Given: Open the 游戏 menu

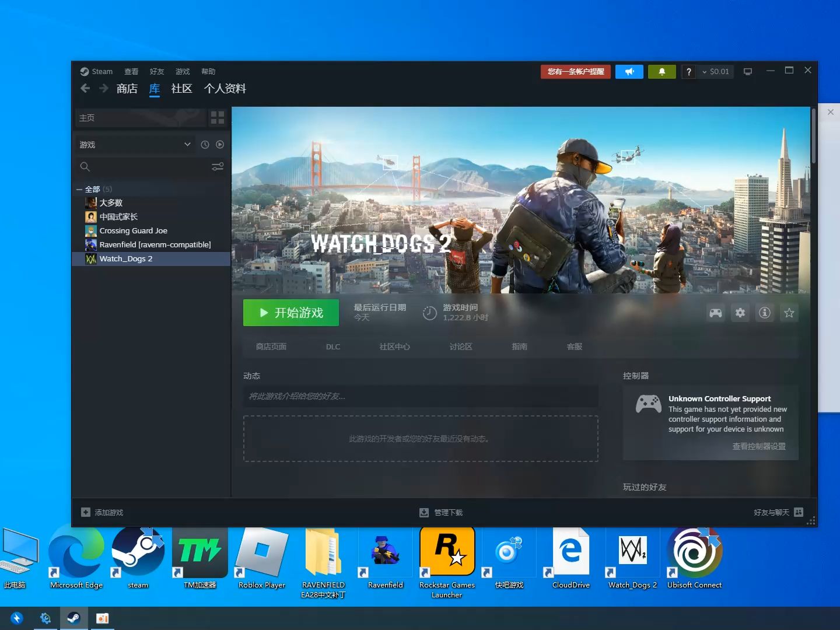Looking at the screenshot, I should click(183, 72).
